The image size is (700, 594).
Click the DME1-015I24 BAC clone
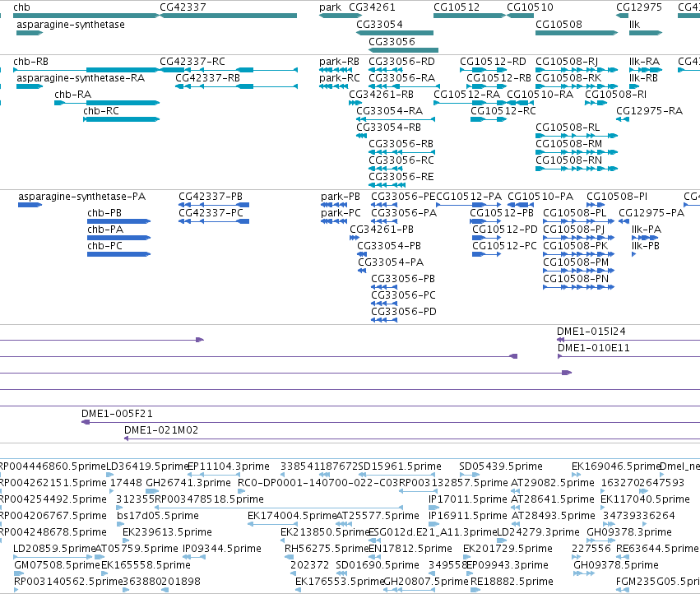point(628,340)
